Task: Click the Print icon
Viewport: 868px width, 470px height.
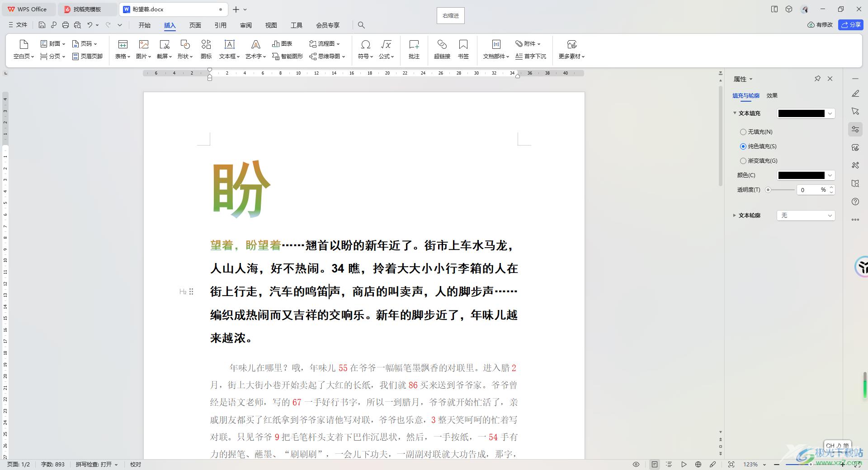Action: [x=66, y=25]
